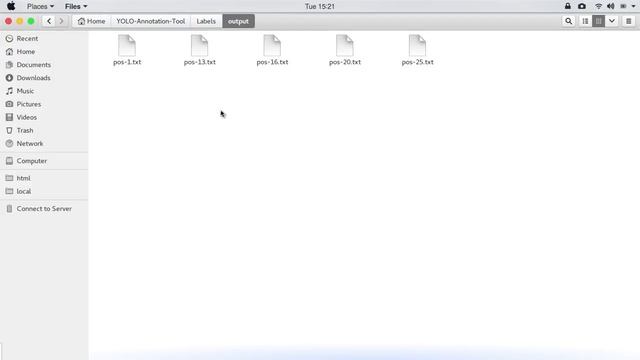Open the Wi-Fi status icon
The image size is (640, 360).
[598, 7]
